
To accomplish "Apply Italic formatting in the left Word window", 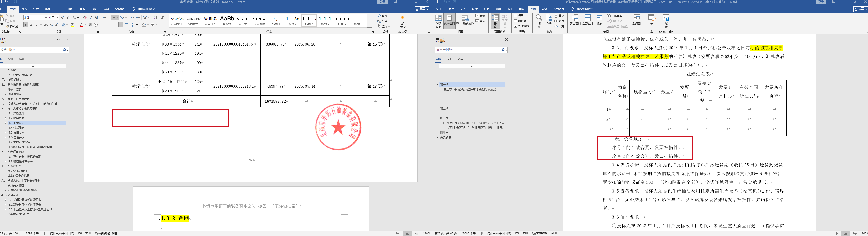I will (x=31, y=25).
